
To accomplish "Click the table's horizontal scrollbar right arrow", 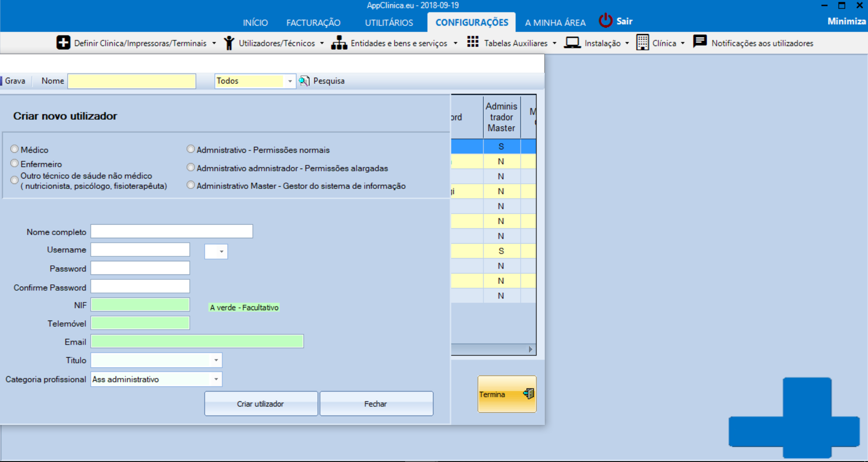I will (531, 349).
